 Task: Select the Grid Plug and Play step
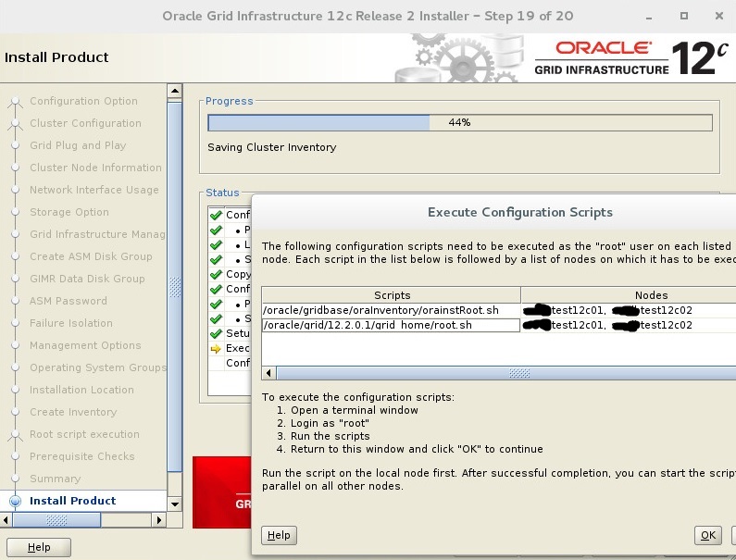78,145
